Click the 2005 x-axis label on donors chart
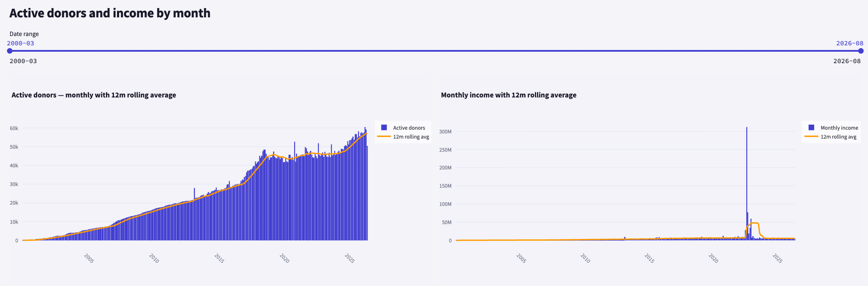The height and width of the screenshot is (286, 868). [89, 258]
